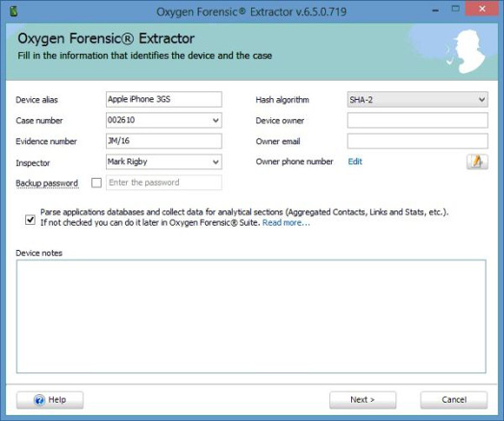This screenshot has width=504, height=421.
Task: Maximize the Extractor window
Action: click(x=455, y=9)
